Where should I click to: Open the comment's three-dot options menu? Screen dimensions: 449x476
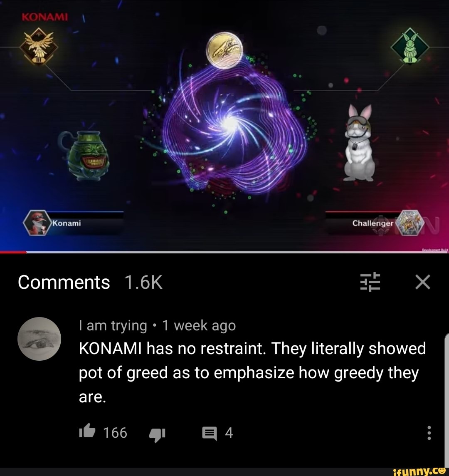429,433
